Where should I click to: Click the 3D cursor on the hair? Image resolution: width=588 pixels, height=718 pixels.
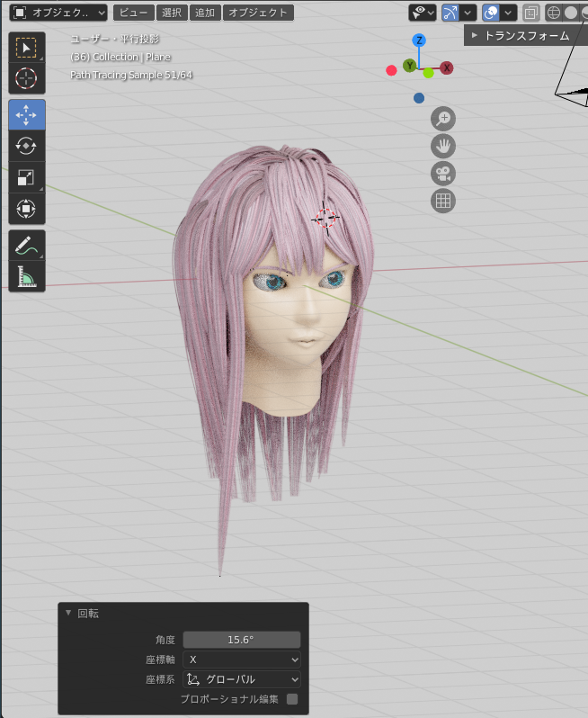(x=325, y=218)
